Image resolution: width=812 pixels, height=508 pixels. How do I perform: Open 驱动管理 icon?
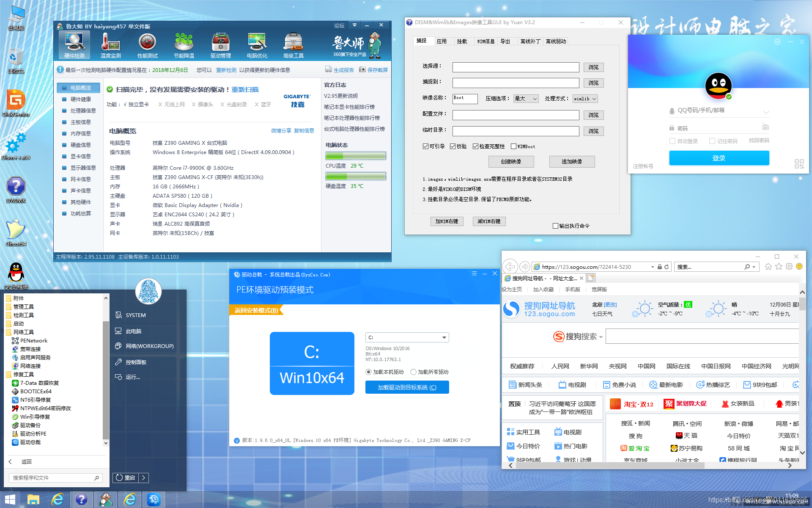click(221, 45)
